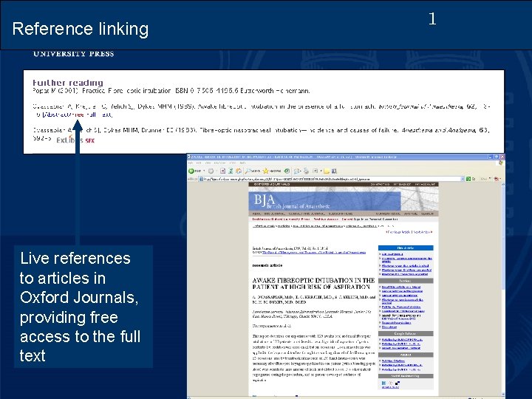This screenshot has width=532, height=399.
Task: Open the Search pane from browser toolbar
Action: [253, 171]
